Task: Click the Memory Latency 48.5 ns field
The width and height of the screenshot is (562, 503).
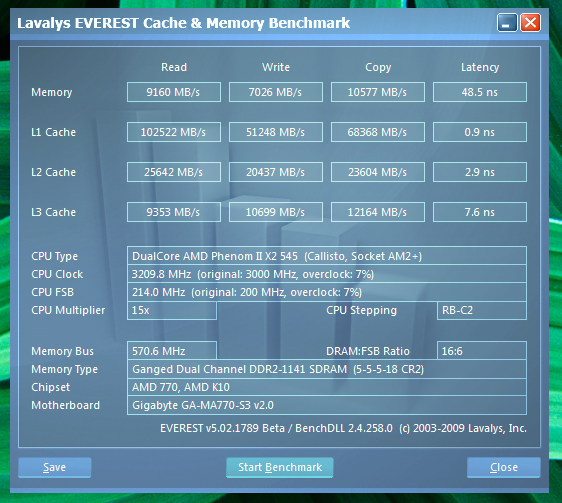Action: [x=480, y=92]
